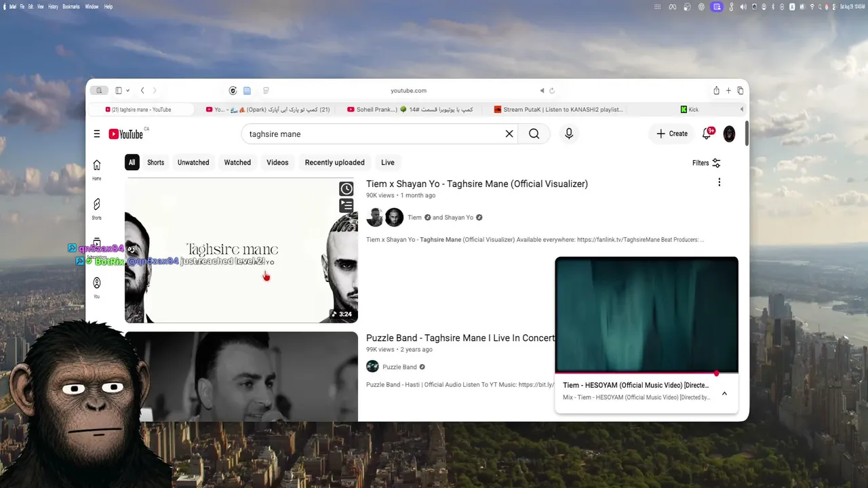Open Puzzle Band Live In Concert title

pyautogui.click(x=460, y=338)
